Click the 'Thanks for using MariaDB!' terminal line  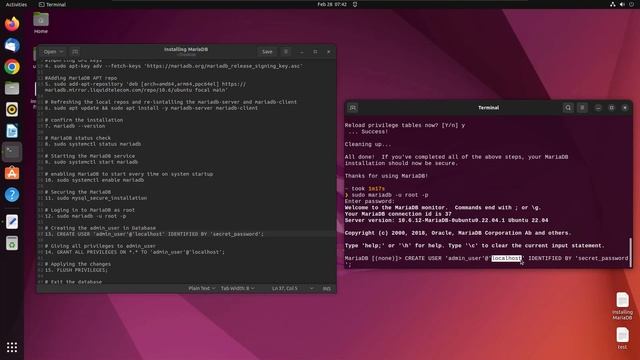coord(386,176)
